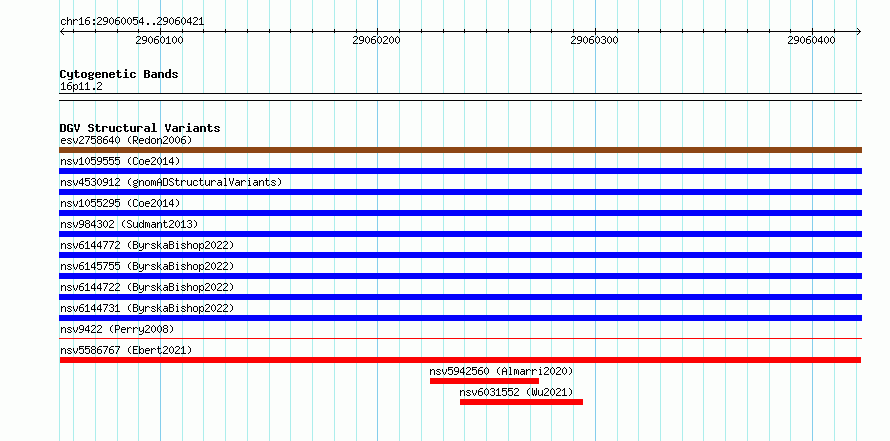
Task: Click ruler position 29060400
Action: 811,40
